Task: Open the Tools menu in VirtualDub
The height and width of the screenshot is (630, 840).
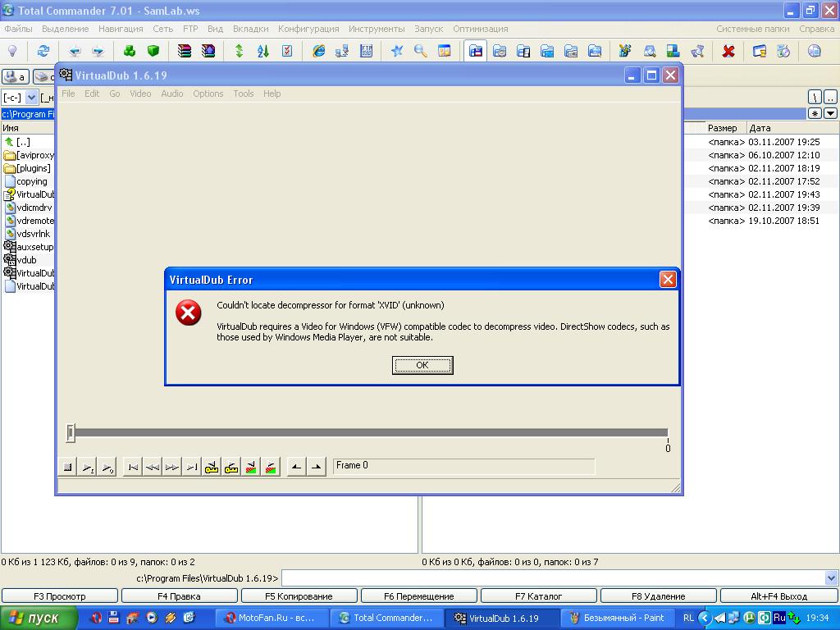Action: (x=243, y=94)
